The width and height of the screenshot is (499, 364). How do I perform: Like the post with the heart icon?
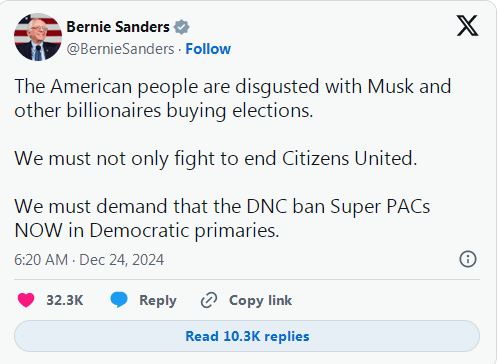click(x=26, y=300)
